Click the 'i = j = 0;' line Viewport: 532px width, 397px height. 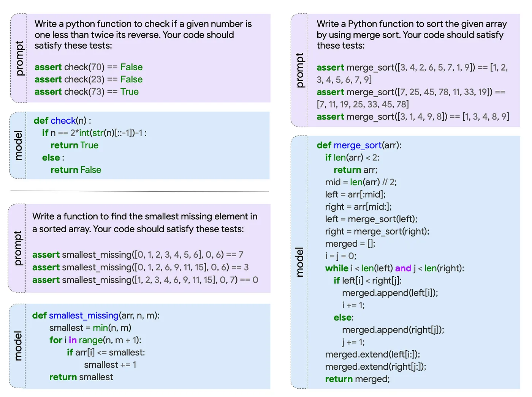coord(341,256)
